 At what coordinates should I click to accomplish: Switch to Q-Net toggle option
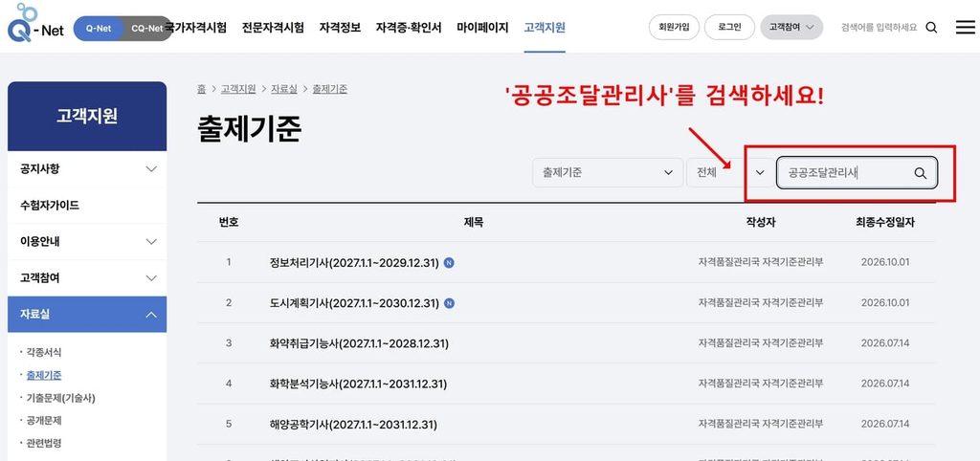pos(99,29)
